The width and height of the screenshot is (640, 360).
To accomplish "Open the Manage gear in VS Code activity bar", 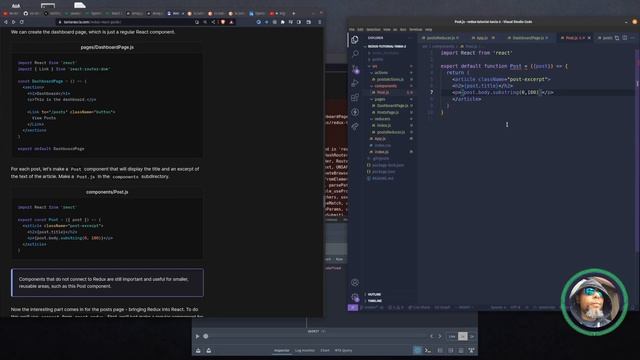I will tap(355, 297).
